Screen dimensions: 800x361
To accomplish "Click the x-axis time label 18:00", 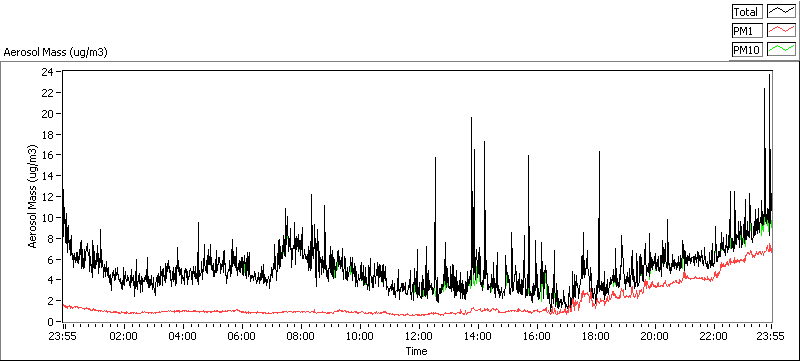I will pyautogui.click(x=595, y=337).
